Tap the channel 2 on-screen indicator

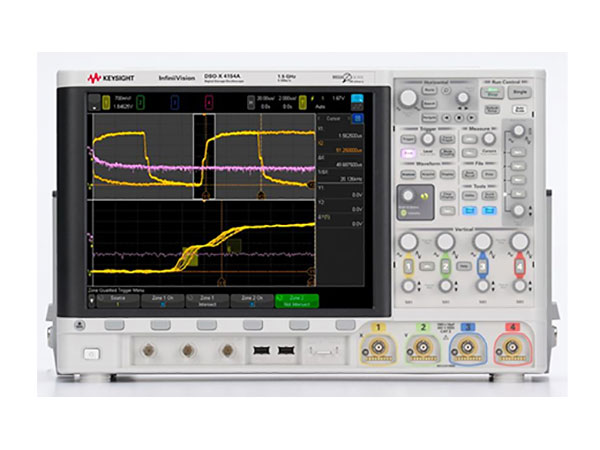(140, 102)
